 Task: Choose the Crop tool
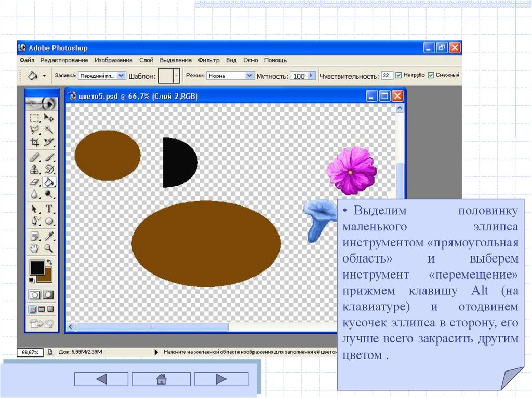point(34,142)
